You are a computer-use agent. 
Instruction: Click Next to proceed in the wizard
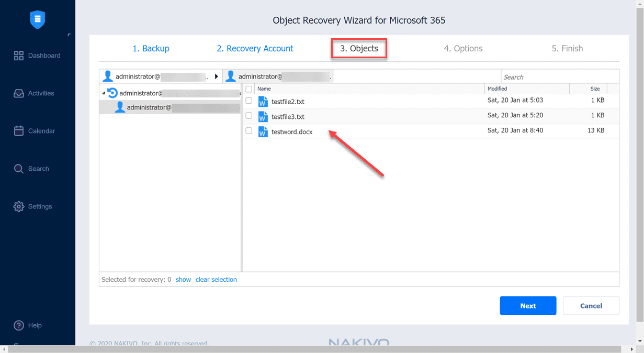pyautogui.click(x=528, y=305)
